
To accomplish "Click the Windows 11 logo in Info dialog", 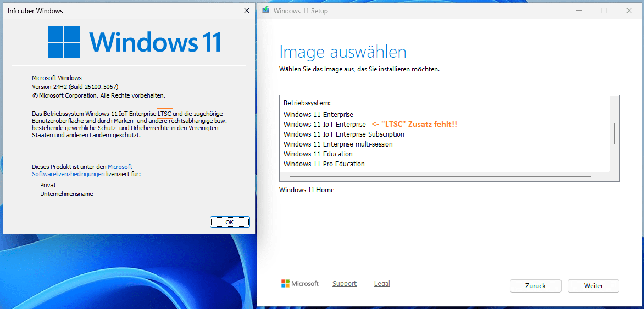I will click(134, 42).
